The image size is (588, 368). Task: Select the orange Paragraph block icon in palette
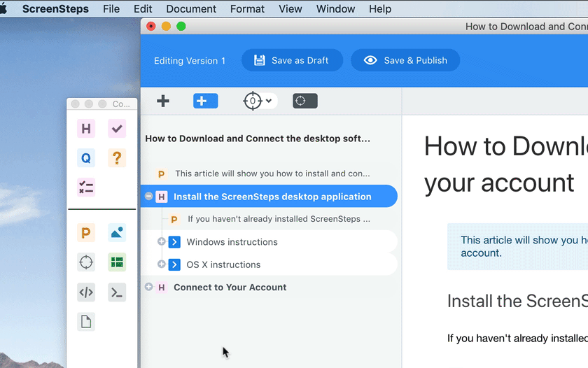click(86, 233)
